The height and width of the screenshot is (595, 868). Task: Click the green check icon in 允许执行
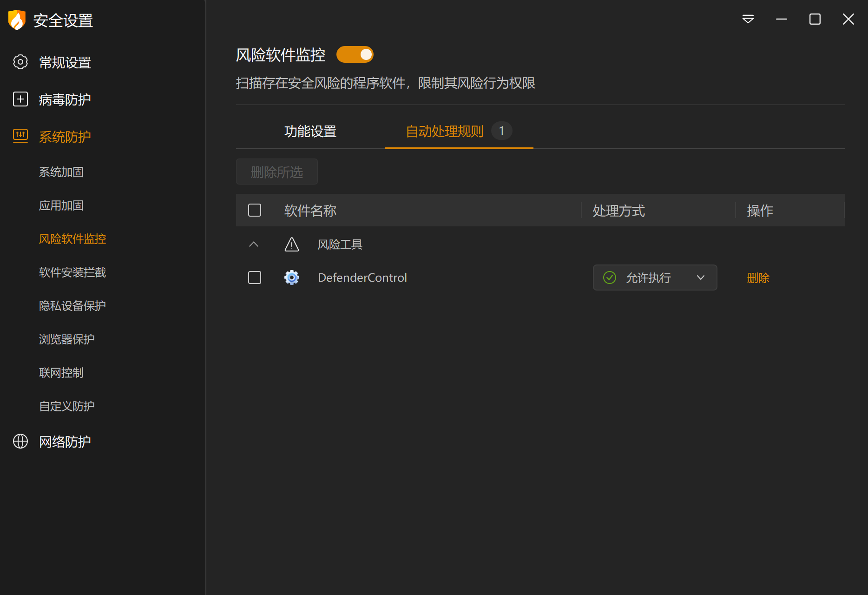click(610, 278)
